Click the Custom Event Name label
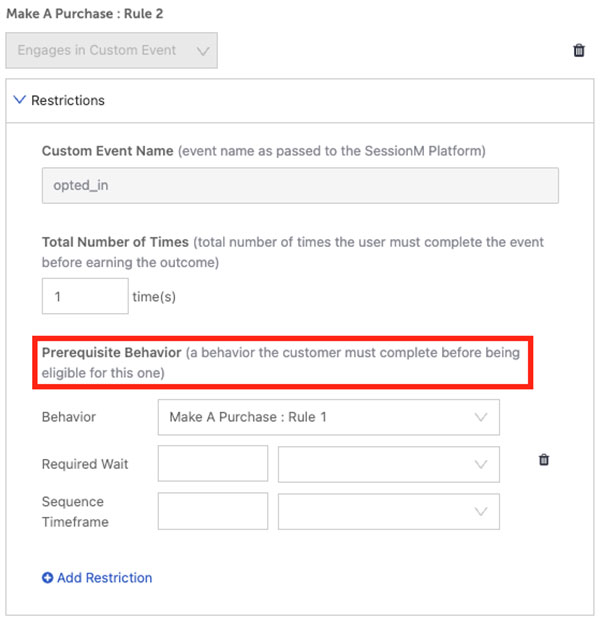602x620 pixels. coord(106,151)
